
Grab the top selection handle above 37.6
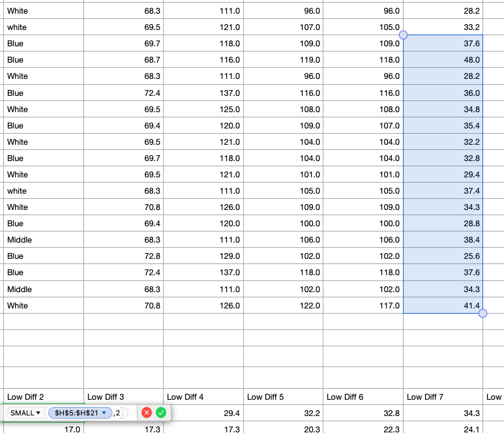(403, 35)
